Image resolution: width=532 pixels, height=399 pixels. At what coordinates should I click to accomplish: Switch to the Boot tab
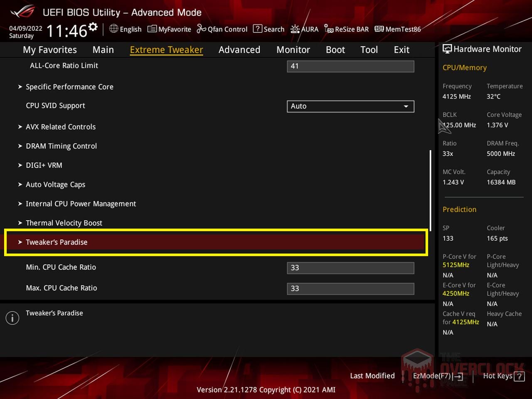click(x=335, y=49)
